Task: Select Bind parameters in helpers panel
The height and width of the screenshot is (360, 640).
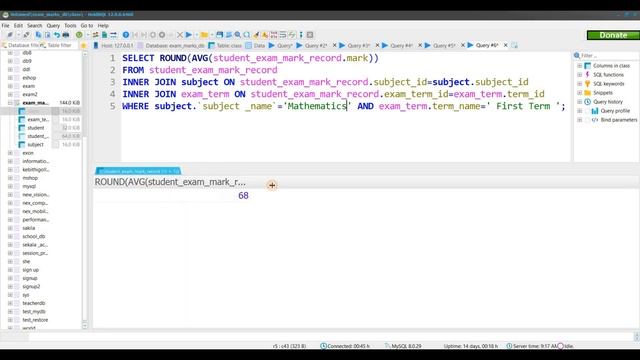Action: 619,120
